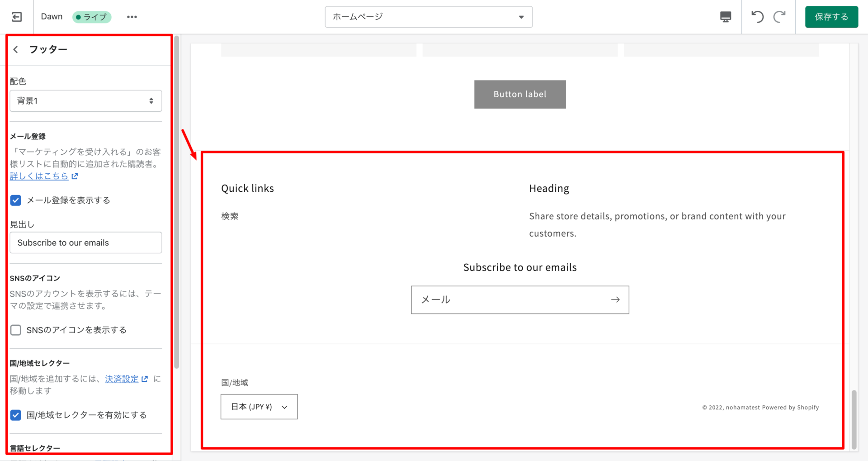
Task: Click the desktop preview monitor icon
Action: (725, 17)
